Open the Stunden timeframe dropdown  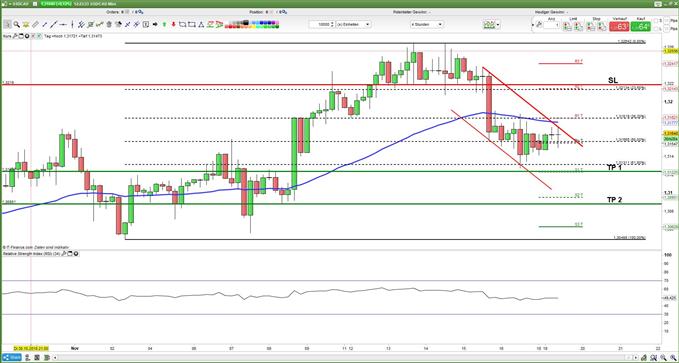point(427,24)
